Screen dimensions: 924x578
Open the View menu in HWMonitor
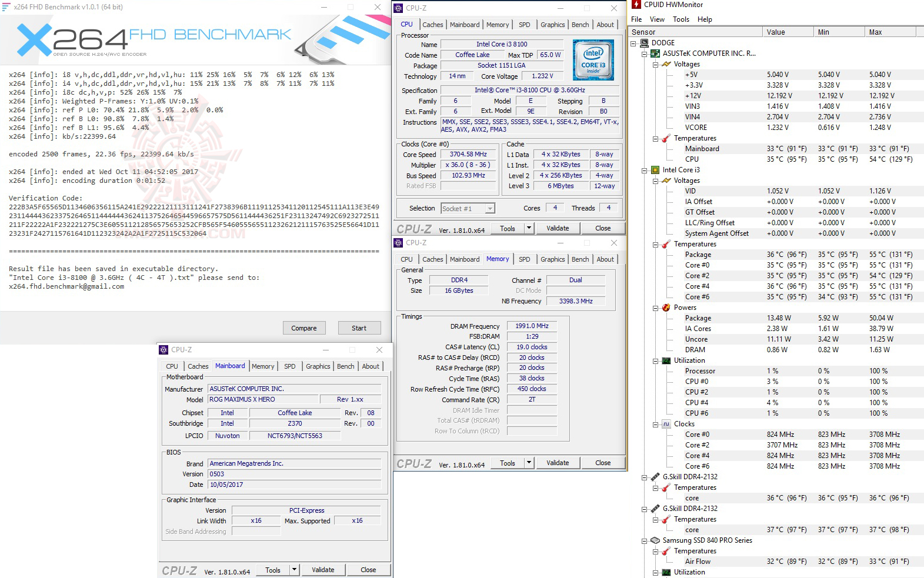click(657, 19)
